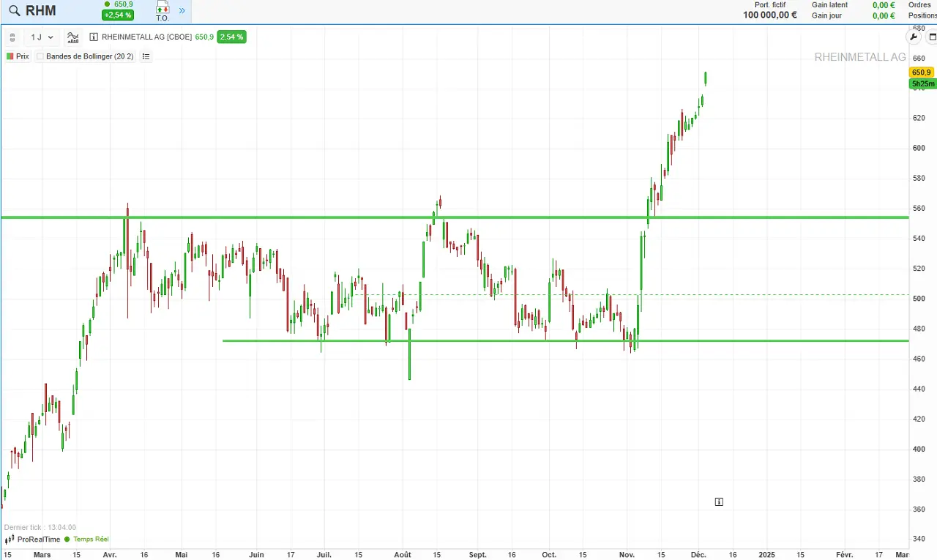Click the 400 value on price axis
Screen dimensions: 937x560
919,449
